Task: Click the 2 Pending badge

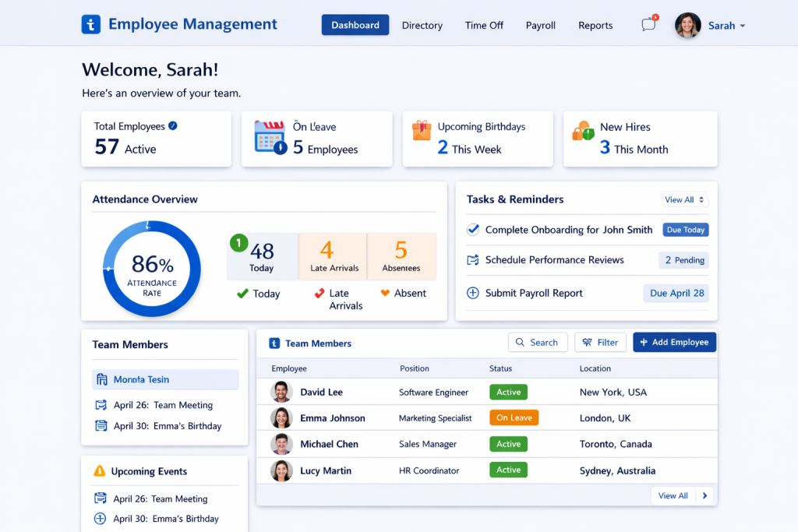Action: tap(683, 260)
